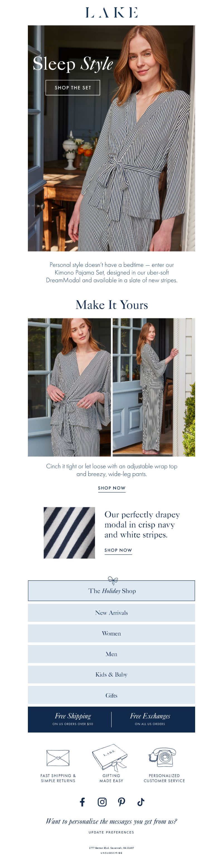This screenshot has height=868, width=223.
Task: Click the navy stripe fabric swatch
Action: (69, 533)
